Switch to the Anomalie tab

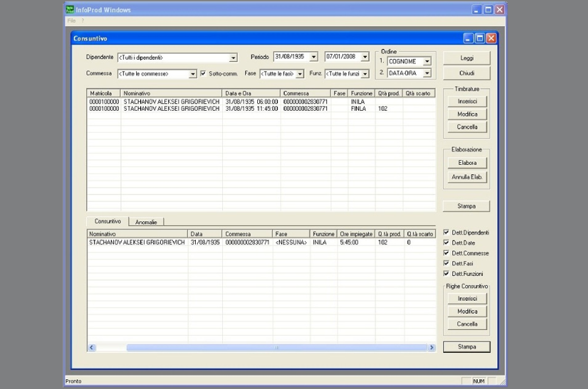coord(146,222)
